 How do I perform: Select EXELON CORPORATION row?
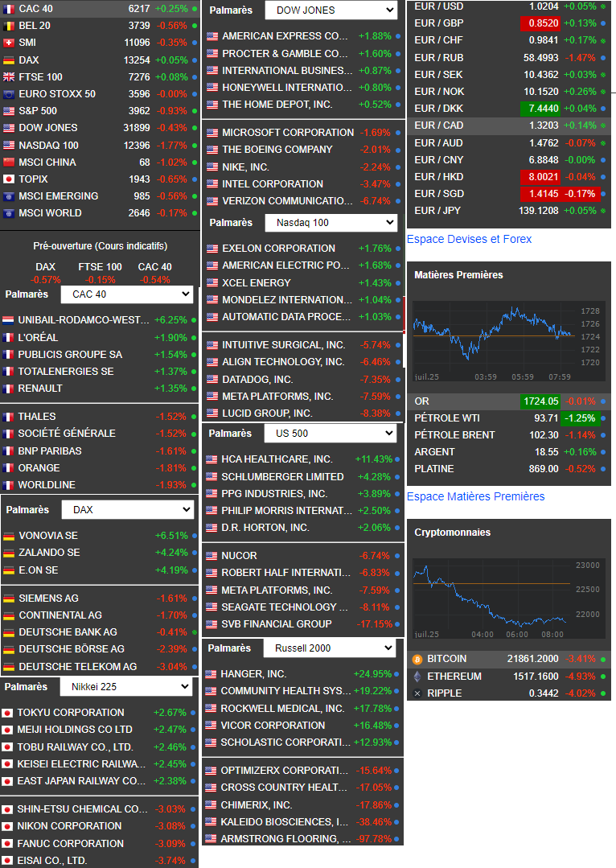(302, 249)
